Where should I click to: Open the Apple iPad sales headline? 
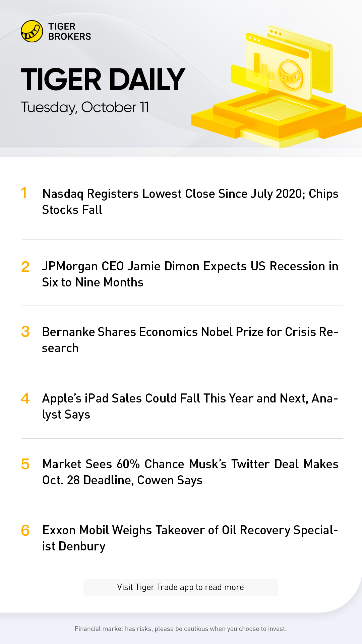190,406
